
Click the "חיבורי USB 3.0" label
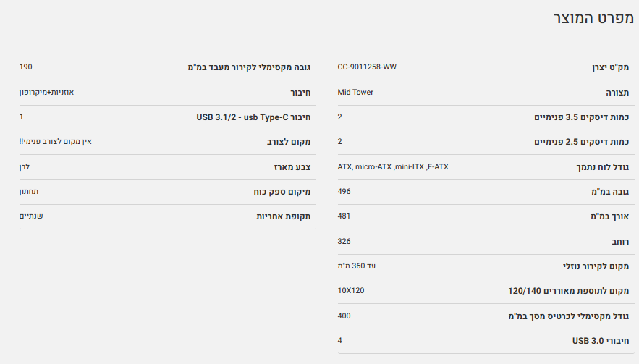point(601,340)
